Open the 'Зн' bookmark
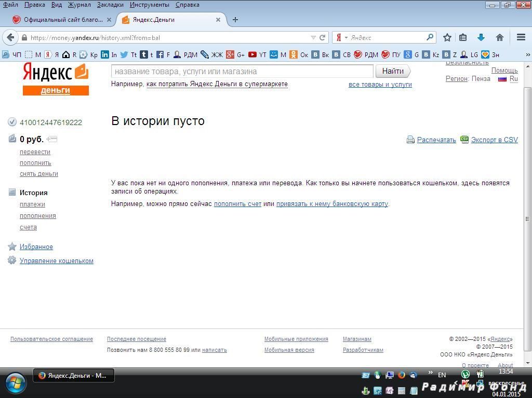Screen dimensions: 532x398 click(490, 54)
